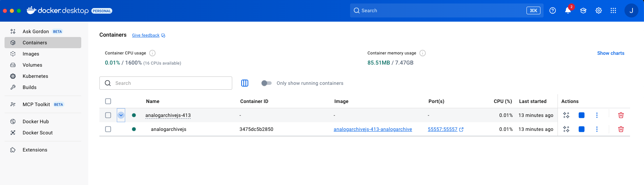The height and width of the screenshot is (185, 644).
Task: Go to Images in the sidebar
Action: [43, 54]
